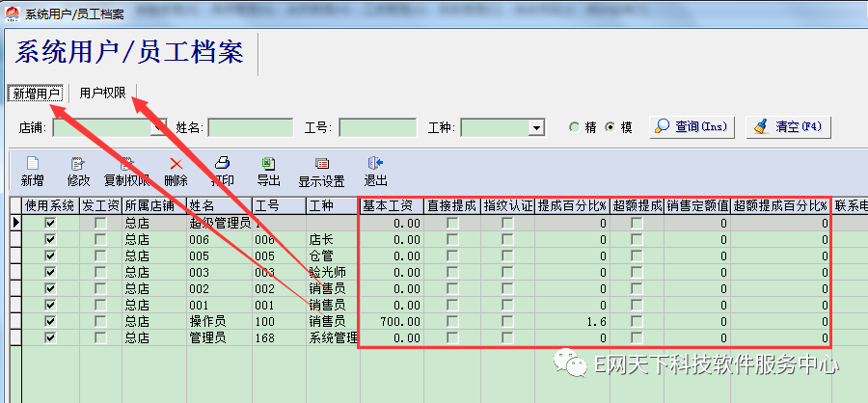The image size is (868, 403).
Task: Open 显示设置 display settings icon
Action: 321,164
